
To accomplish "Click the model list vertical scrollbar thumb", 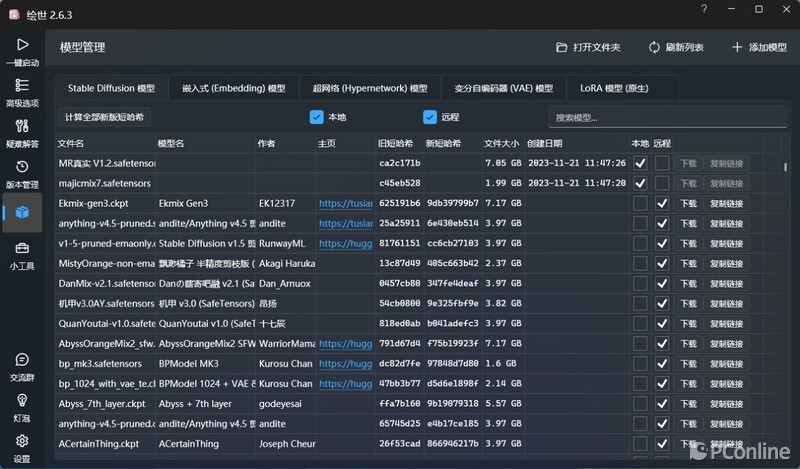I will (785, 167).
